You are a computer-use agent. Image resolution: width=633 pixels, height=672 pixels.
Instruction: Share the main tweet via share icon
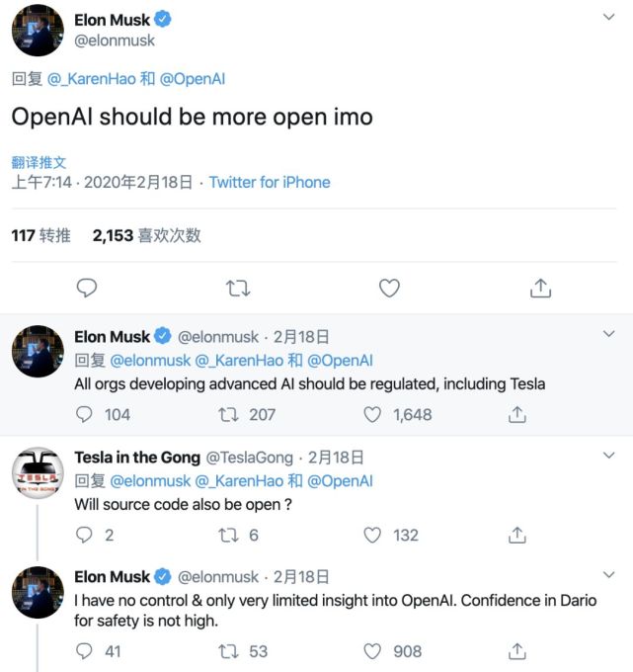[540, 288]
